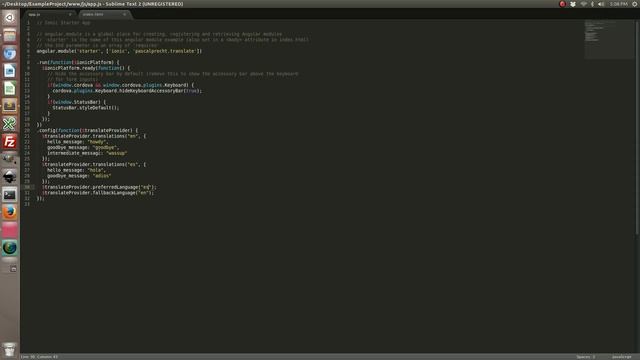
Task: Click the intermediate_message: "wassup" line
Action: click(87, 153)
